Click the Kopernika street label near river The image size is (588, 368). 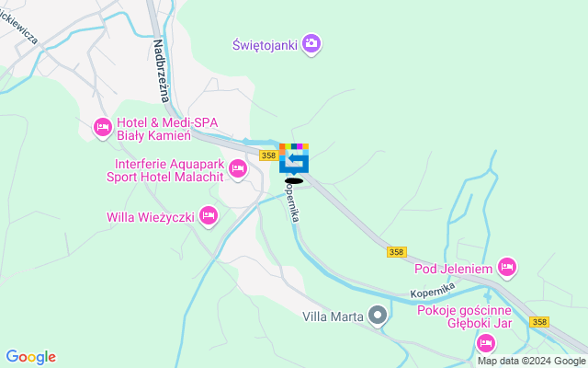tap(433, 291)
